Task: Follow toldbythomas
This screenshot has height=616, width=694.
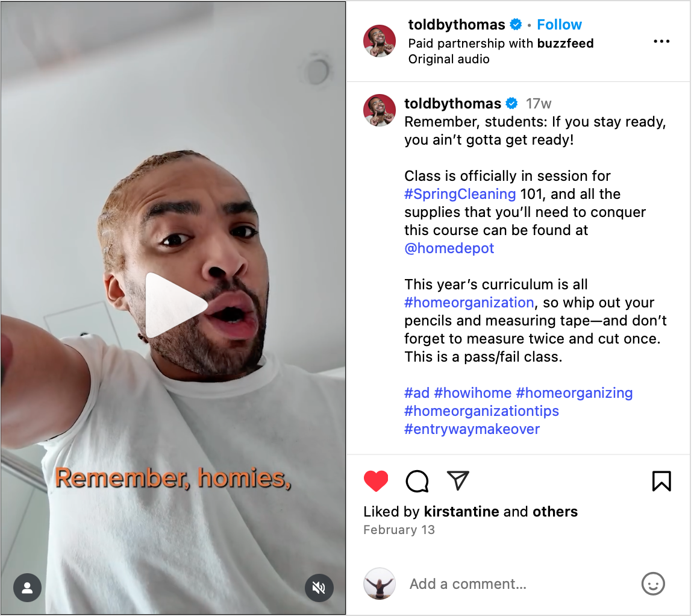Action: point(559,25)
